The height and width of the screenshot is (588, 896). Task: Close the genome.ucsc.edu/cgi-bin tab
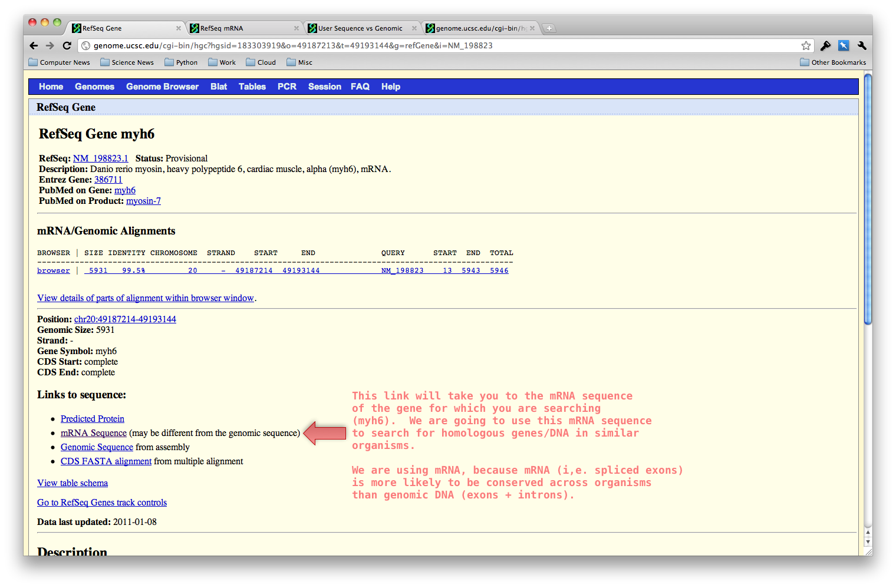pos(532,28)
